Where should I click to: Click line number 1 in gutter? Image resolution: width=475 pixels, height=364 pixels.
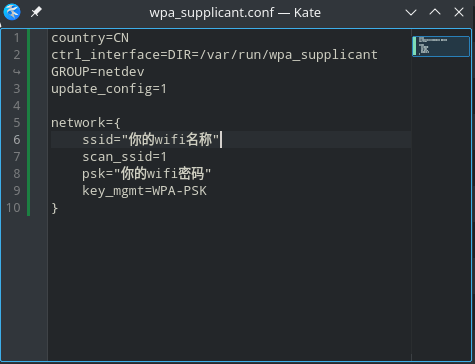[x=17, y=38]
